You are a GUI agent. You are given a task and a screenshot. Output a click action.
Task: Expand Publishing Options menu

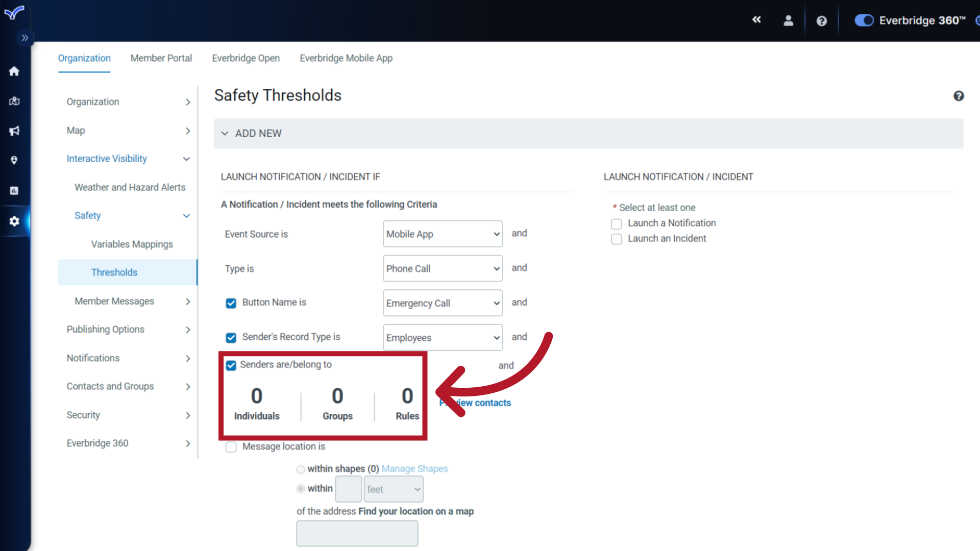[x=128, y=330]
